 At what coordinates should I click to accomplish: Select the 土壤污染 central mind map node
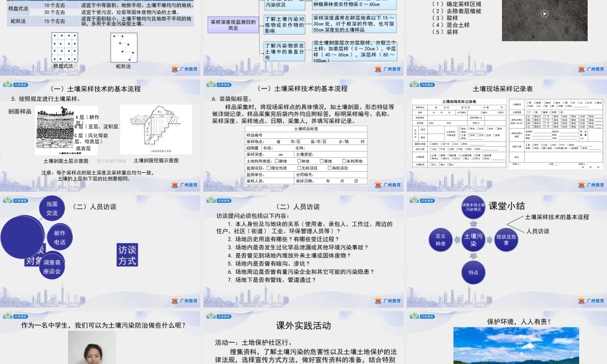coord(473,240)
